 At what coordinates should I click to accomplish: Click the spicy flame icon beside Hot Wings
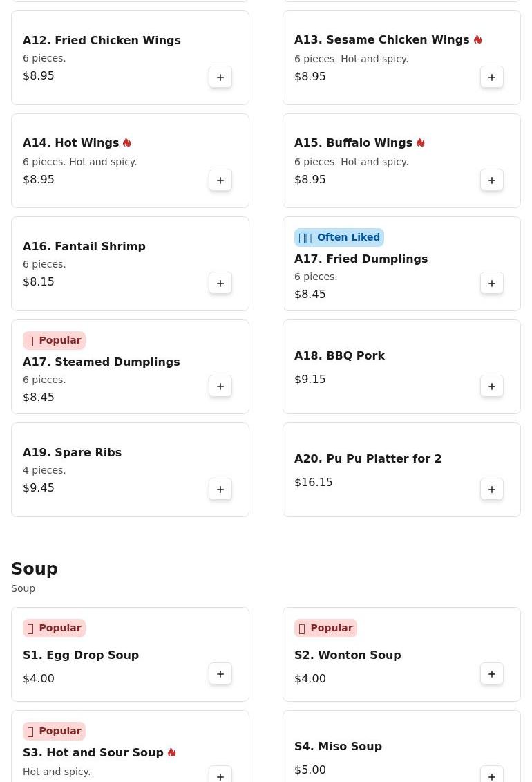coord(127,142)
